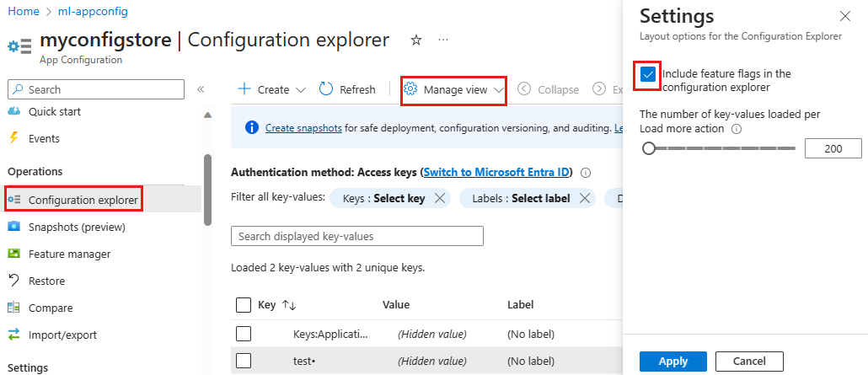Click the Import/export arrows icon
Viewport: 868px width, 375px height.
pyautogui.click(x=13, y=335)
